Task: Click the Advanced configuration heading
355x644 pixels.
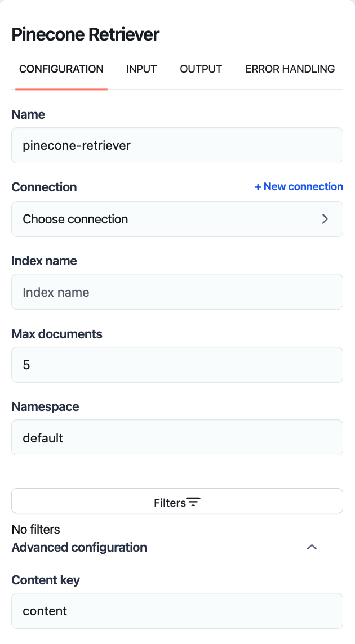Action: pos(79,547)
